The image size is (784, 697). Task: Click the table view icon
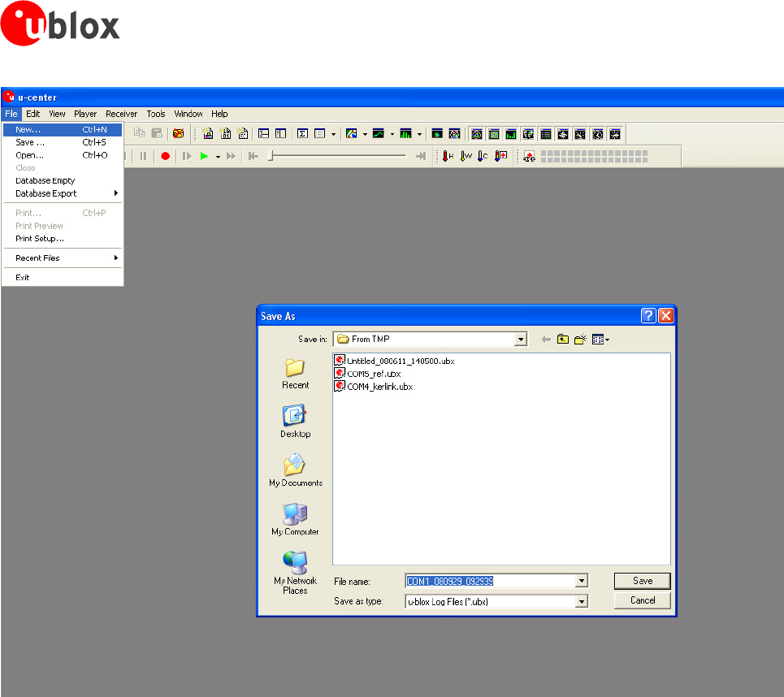coord(320,133)
